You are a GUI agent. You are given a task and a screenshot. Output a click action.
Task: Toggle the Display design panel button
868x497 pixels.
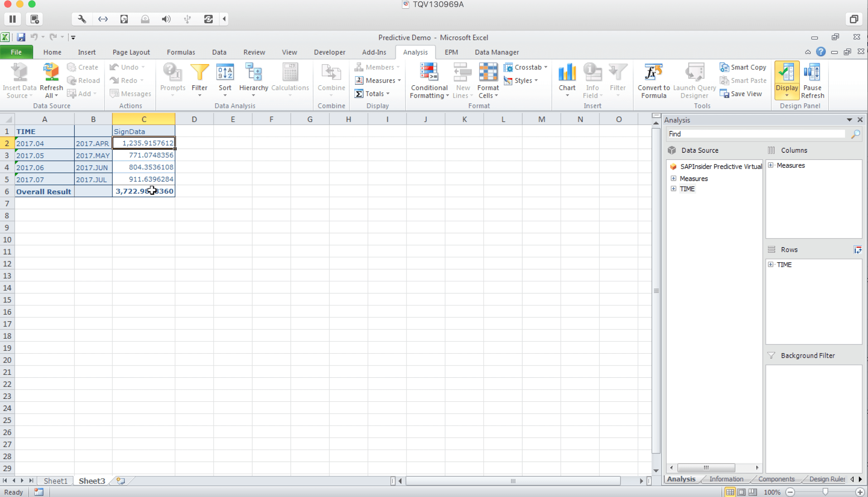(786, 80)
